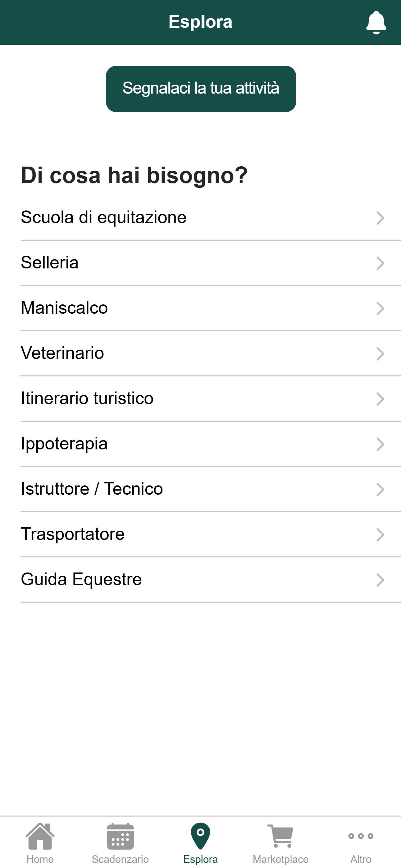This screenshot has width=401, height=868.
Task: Tap the Home house icon
Action: (40, 836)
